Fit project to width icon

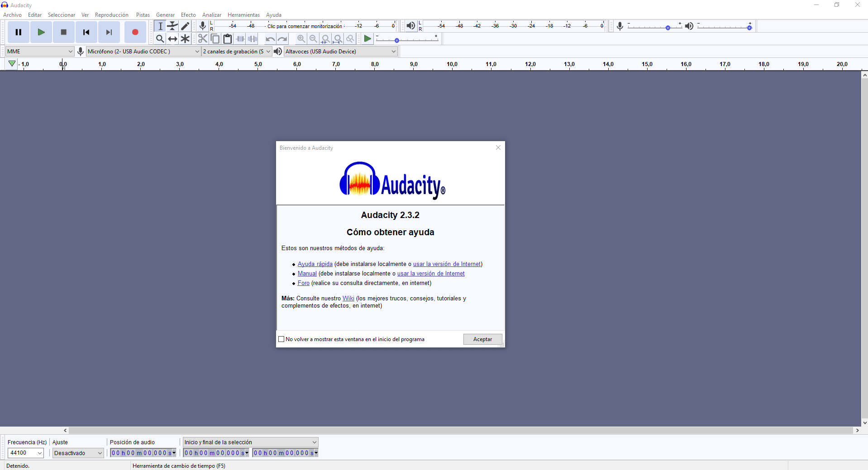tap(338, 39)
